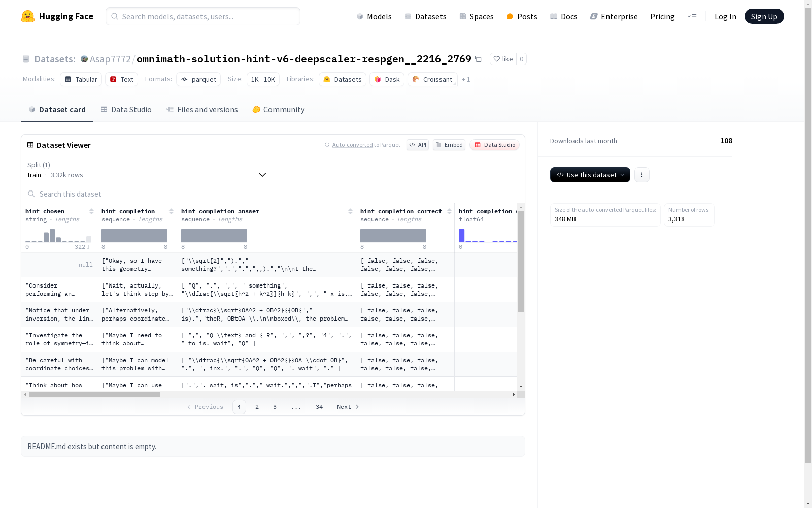
Task: Select the Croissant library tag
Action: [x=432, y=79]
